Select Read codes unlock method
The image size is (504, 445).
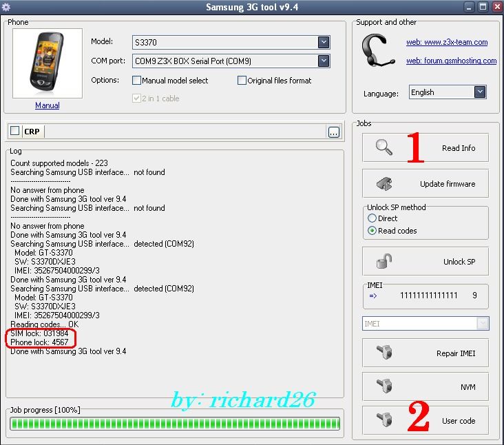pyautogui.click(x=372, y=231)
